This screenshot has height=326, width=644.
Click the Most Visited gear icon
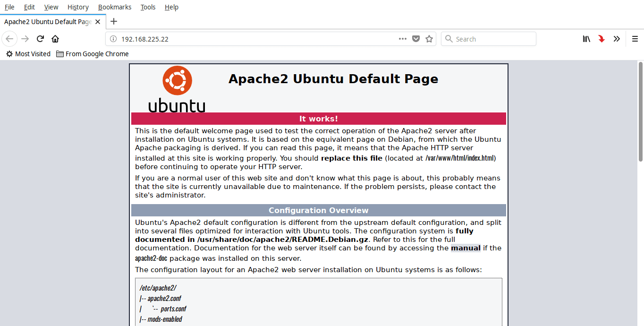pyautogui.click(x=9, y=53)
